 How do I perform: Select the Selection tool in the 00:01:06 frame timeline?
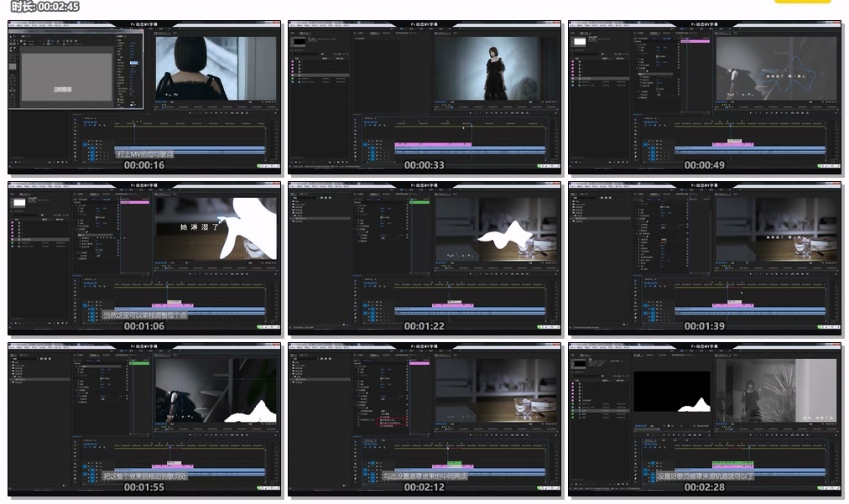[x=76, y=282]
